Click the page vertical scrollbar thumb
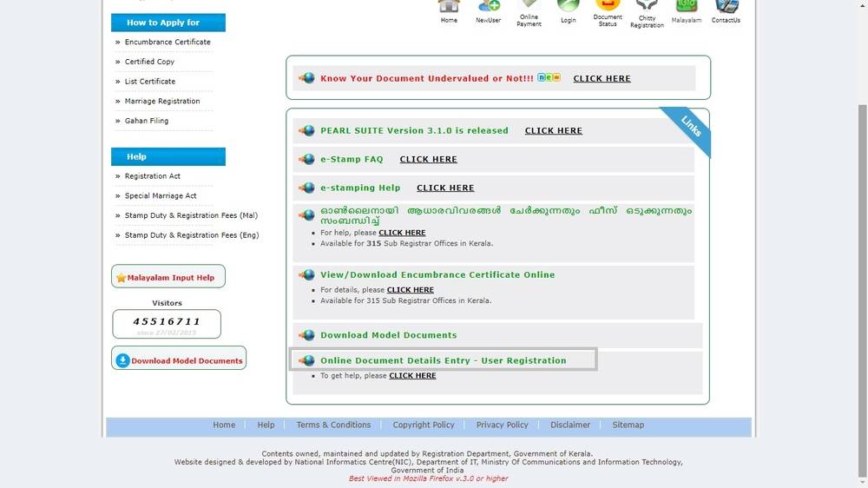868x488 pixels. pyautogui.click(x=863, y=291)
